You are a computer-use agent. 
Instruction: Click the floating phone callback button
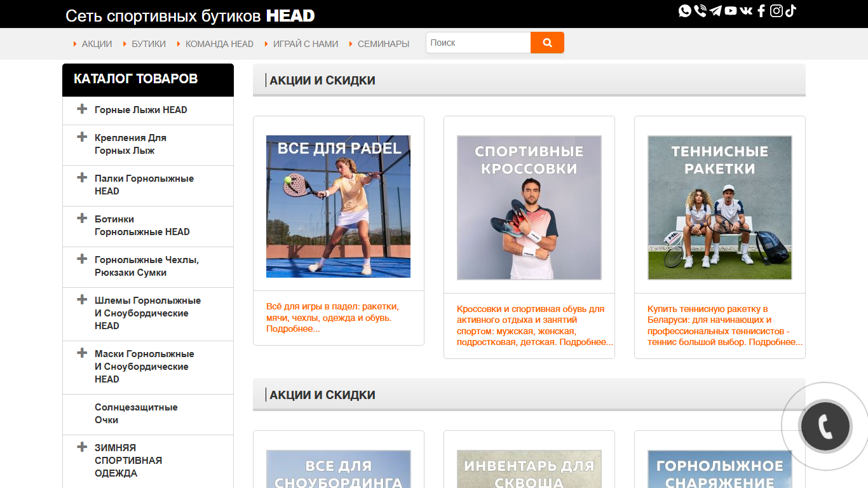click(x=825, y=426)
